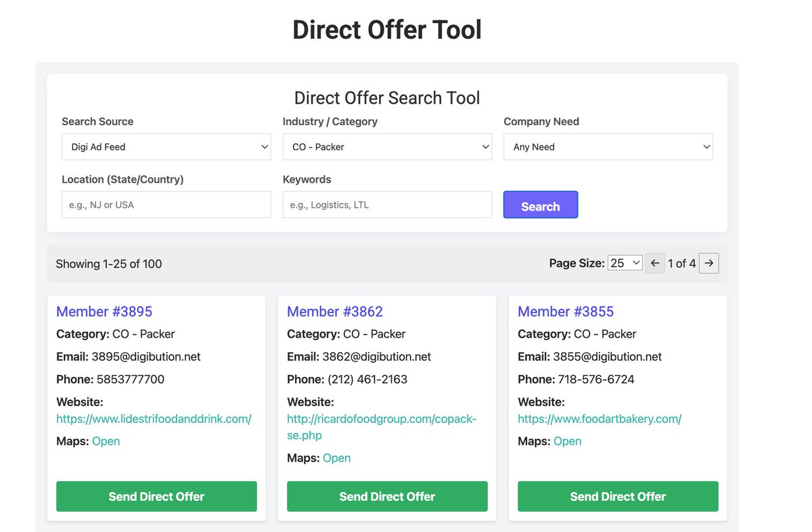Click phone number 5853777700
Viewport: 812px width, 532px height.
point(131,379)
